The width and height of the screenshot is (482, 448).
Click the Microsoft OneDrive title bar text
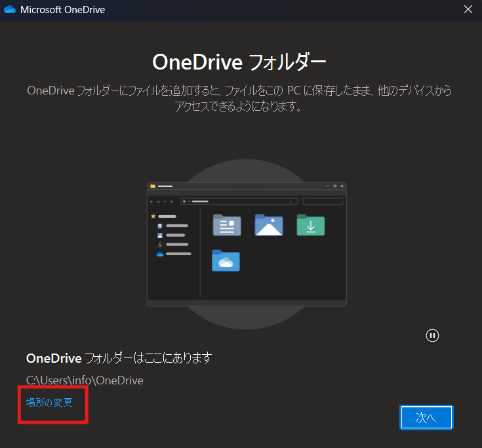[62, 10]
